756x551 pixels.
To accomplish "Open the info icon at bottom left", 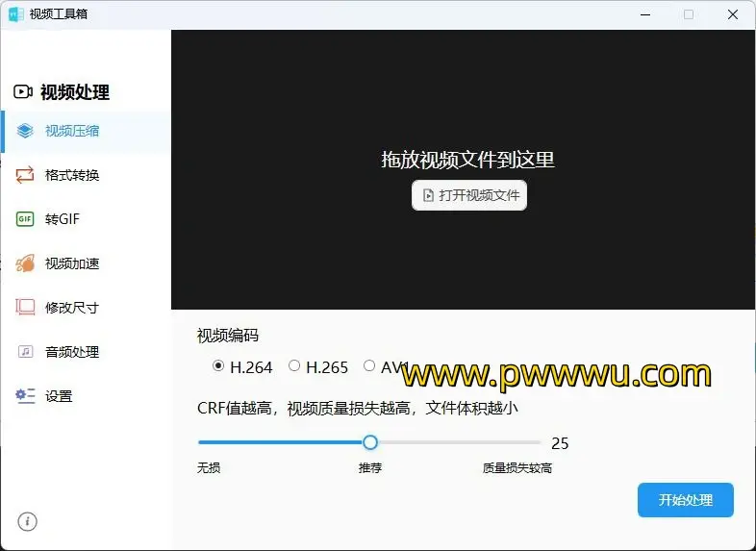I will (28, 521).
